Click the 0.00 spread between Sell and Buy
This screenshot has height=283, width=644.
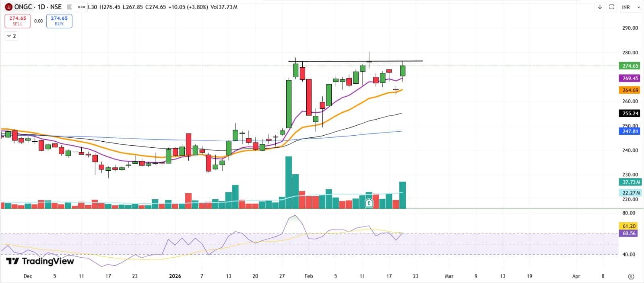[x=38, y=21]
